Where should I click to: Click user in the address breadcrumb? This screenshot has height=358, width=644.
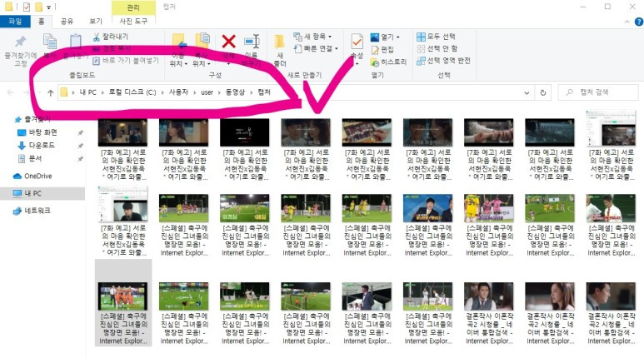[207, 92]
